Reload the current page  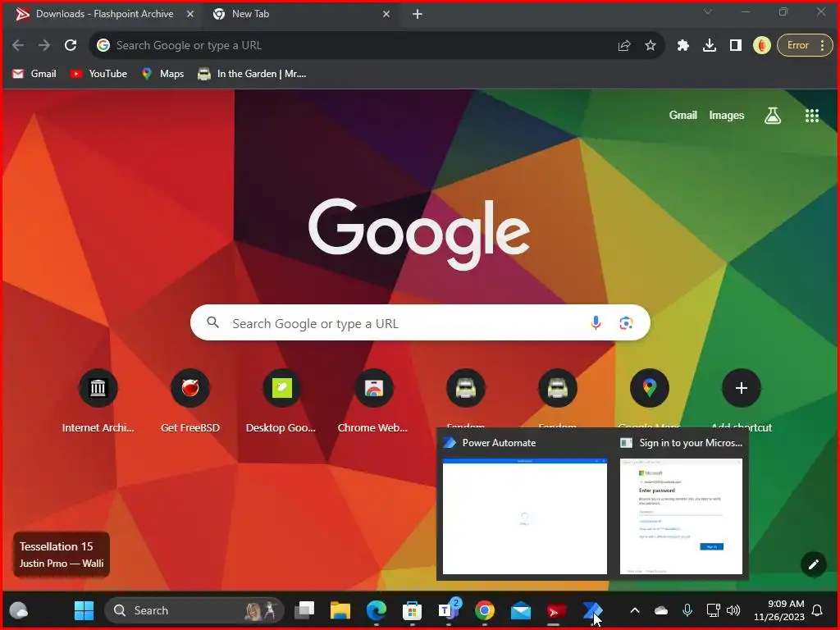[x=71, y=46]
